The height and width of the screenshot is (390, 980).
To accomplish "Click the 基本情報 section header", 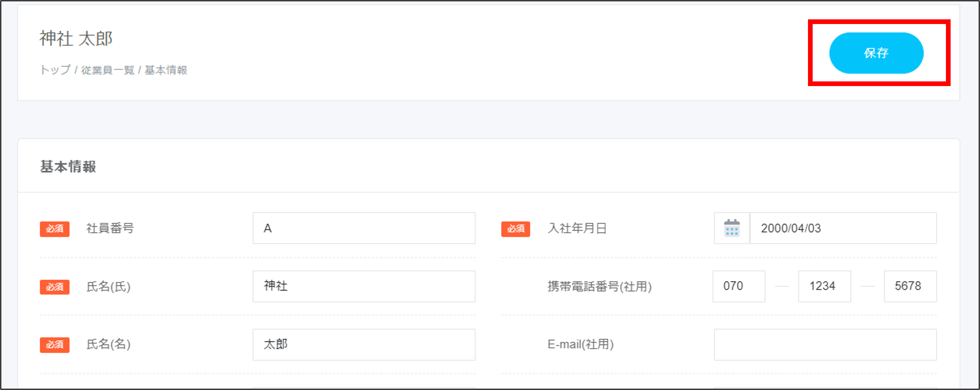I will tap(69, 166).
